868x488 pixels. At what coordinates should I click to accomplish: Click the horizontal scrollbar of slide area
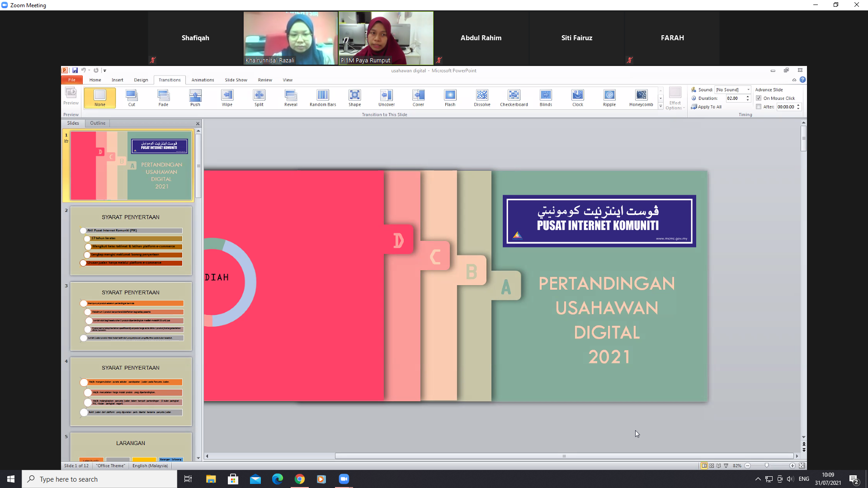[564, 456]
